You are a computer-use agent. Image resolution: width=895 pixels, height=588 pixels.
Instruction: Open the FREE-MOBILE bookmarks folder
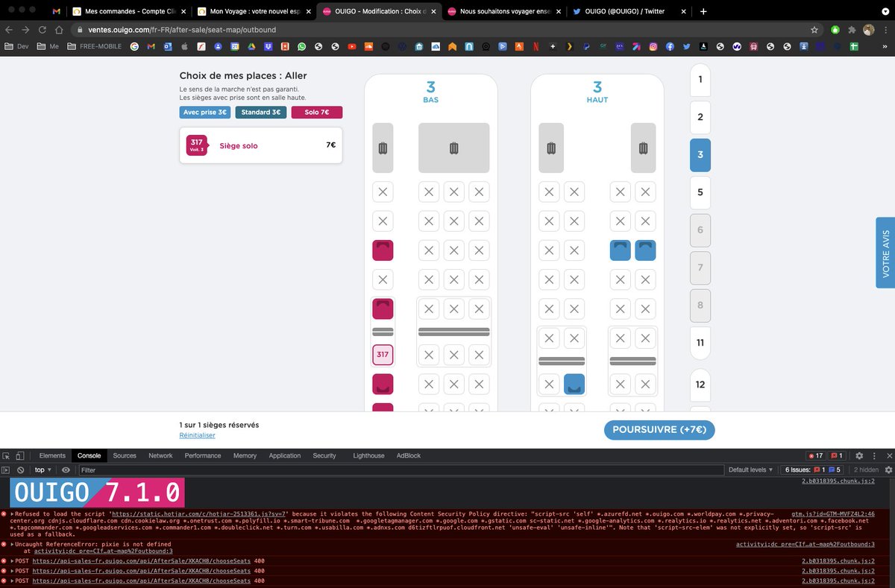pyautogui.click(x=94, y=46)
